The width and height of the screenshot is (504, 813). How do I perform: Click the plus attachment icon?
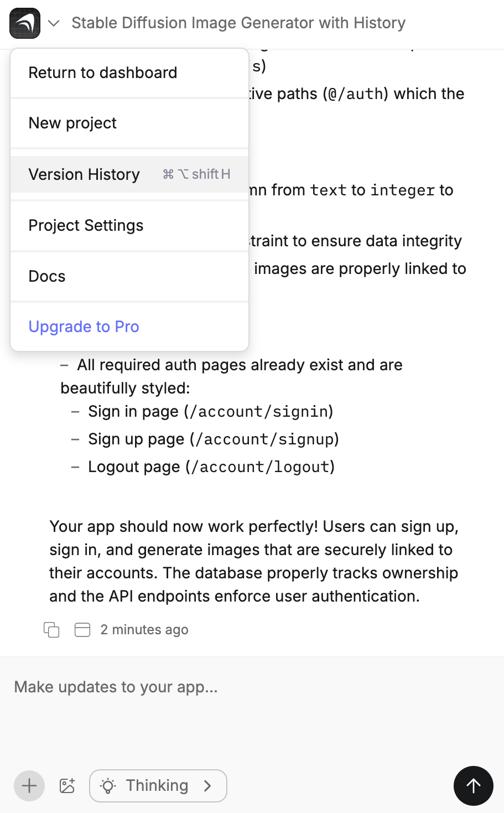29,785
